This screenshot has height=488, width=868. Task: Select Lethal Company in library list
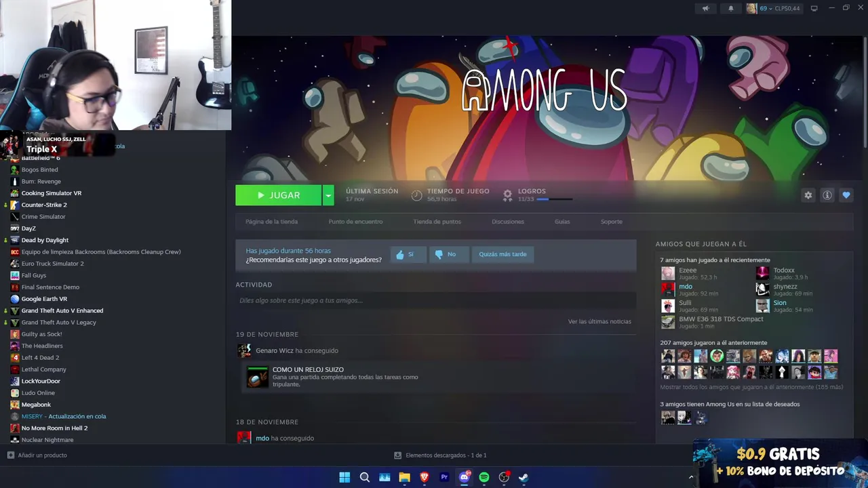tap(43, 369)
